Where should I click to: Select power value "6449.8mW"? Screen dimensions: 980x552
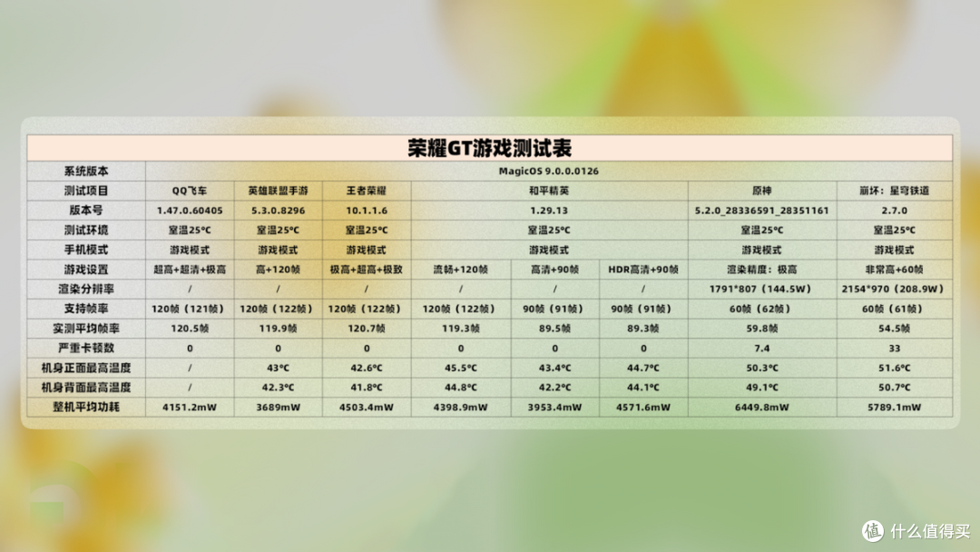coord(762,407)
